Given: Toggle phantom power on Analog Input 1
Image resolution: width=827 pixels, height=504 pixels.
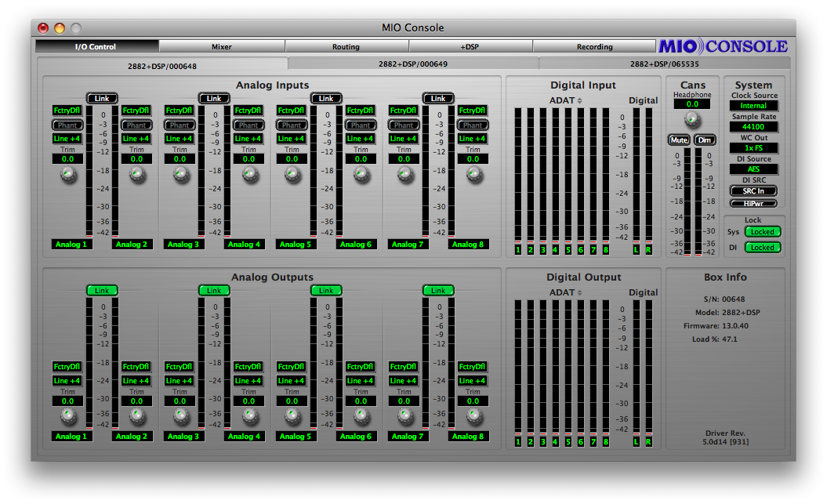Looking at the screenshot, I should point(67,125).
